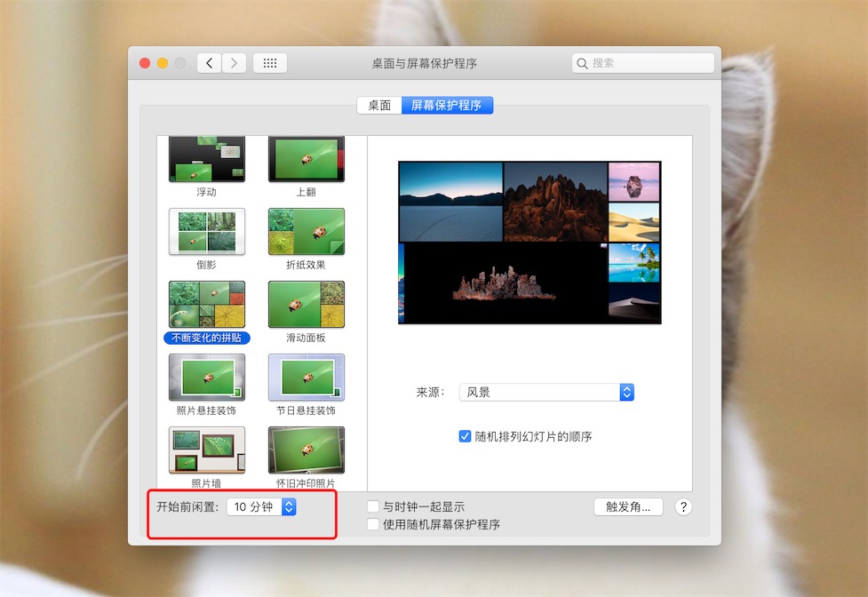Click the 滑动面板 label text
The height and width of the screenshot is (597, 868).
click(306, 338)
